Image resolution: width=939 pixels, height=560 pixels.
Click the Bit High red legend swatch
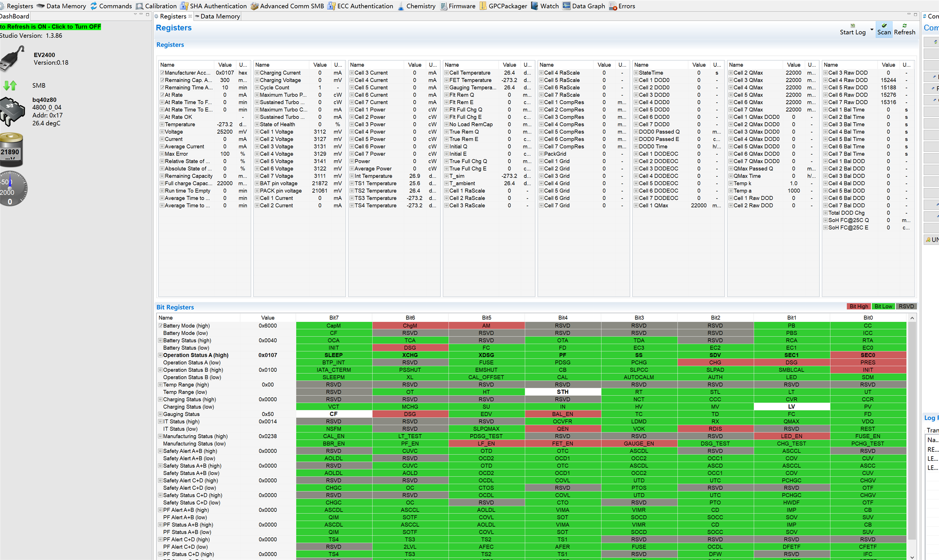pos(858,307)
